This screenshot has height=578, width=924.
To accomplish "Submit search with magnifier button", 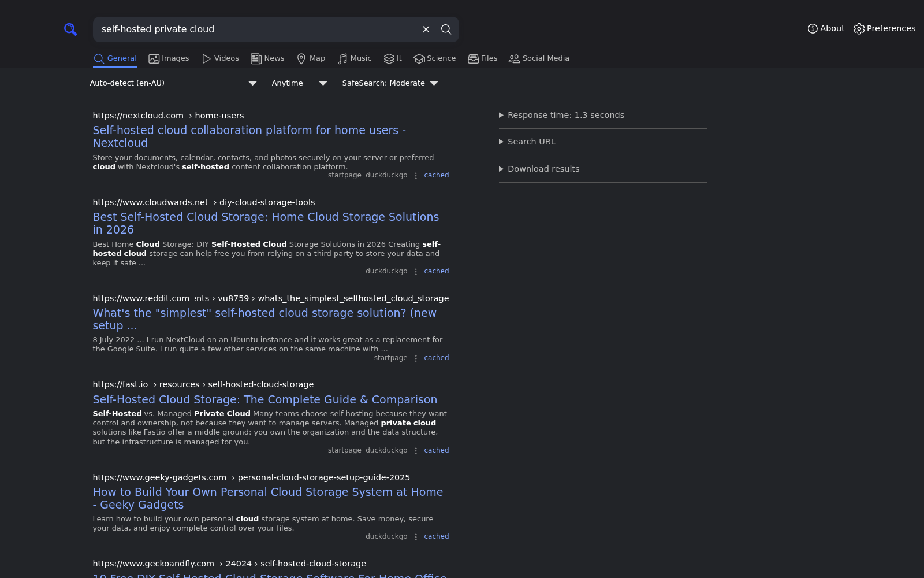I will click(x=446, y=29).
